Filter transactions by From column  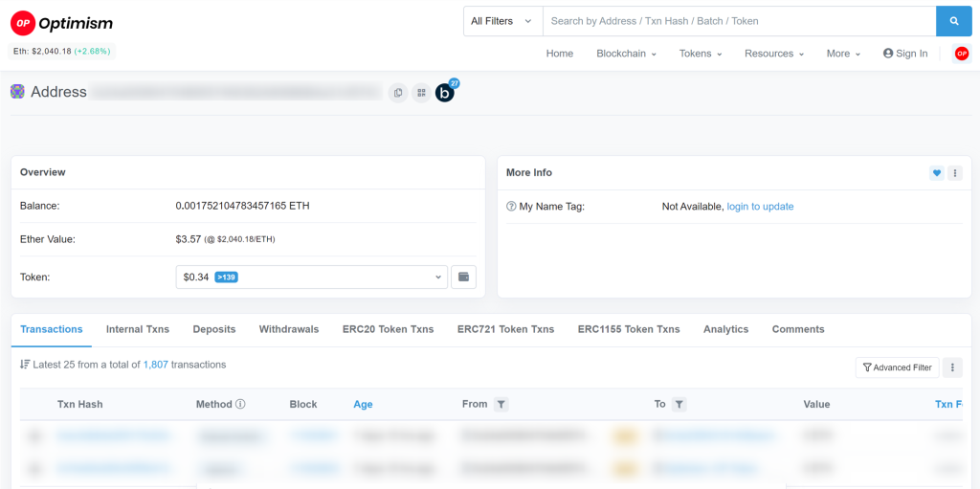(501, 405)
